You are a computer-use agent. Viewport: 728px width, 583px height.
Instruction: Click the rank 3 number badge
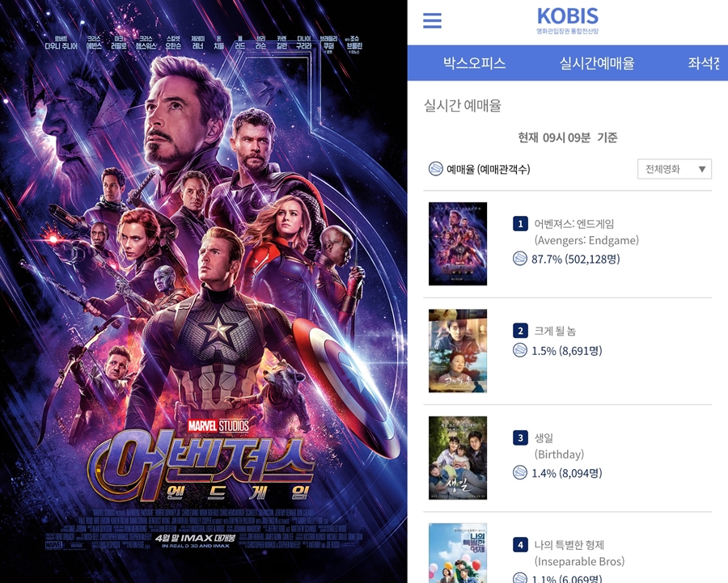tap(520, 437)
